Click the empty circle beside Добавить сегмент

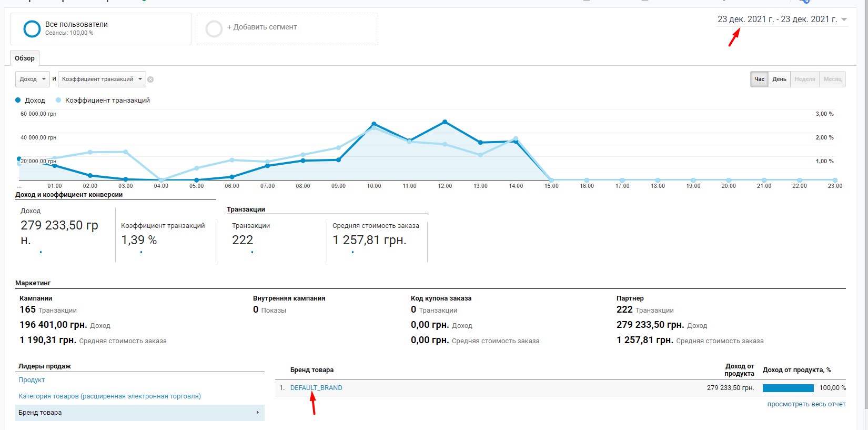pos(214,29)
